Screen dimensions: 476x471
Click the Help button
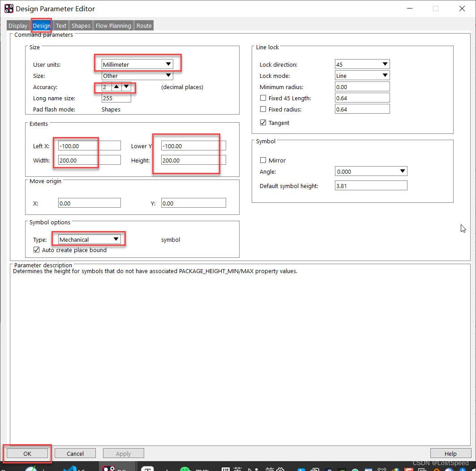tap(450, 454)
